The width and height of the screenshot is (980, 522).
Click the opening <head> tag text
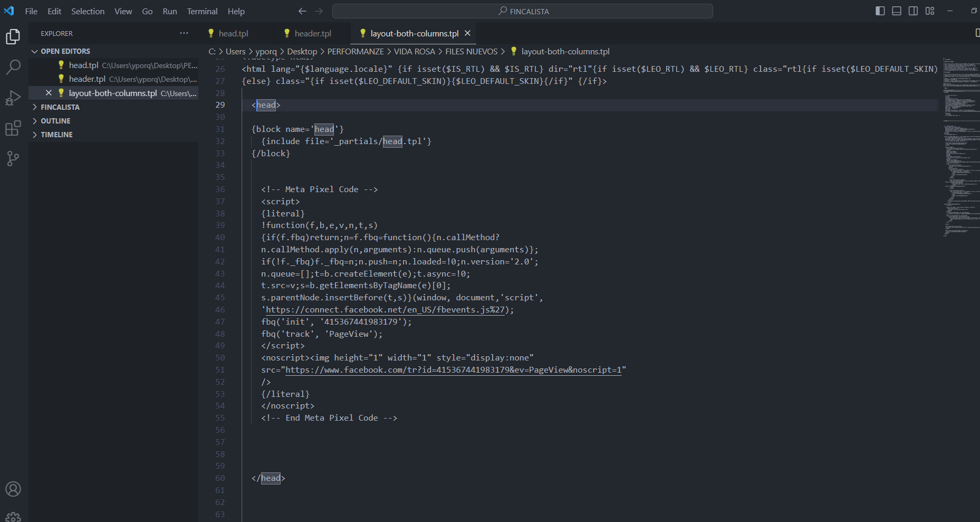[266, 105]
